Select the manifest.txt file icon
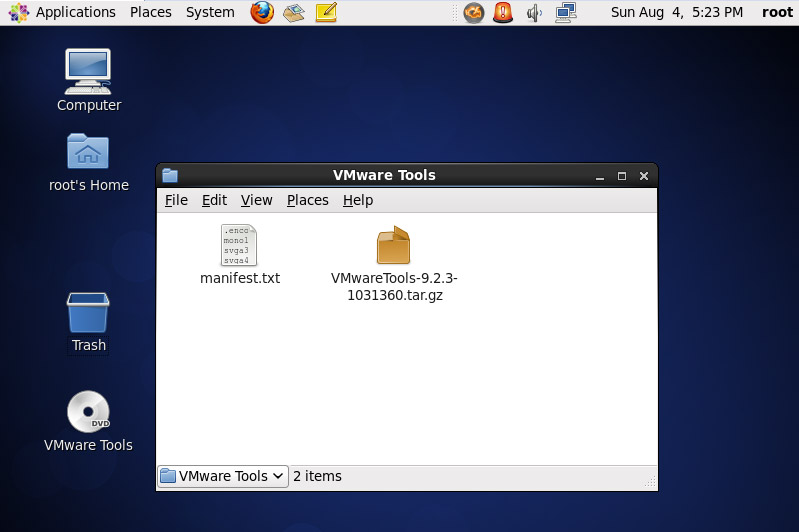Viewport: 799px width, 532px height. point(238,245)
